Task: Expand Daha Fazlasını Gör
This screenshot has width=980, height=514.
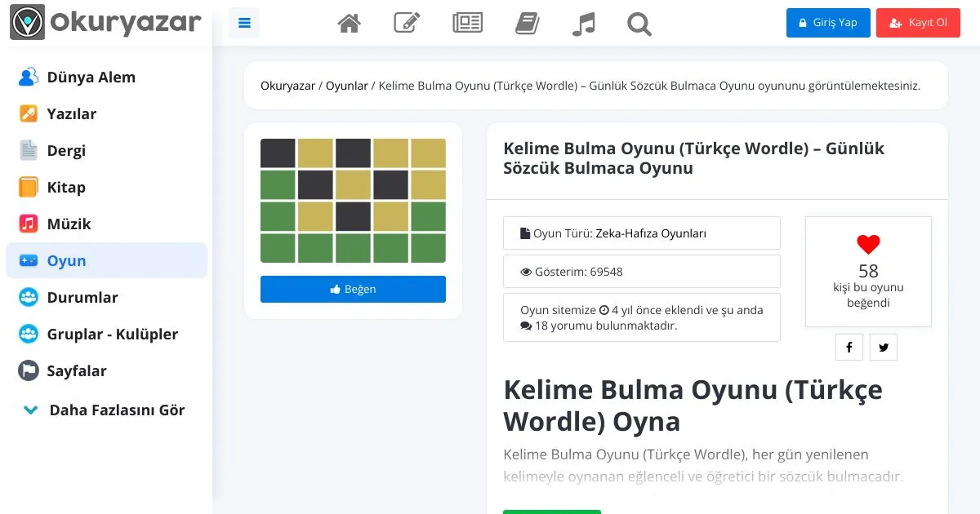Action: pos(106,410)
